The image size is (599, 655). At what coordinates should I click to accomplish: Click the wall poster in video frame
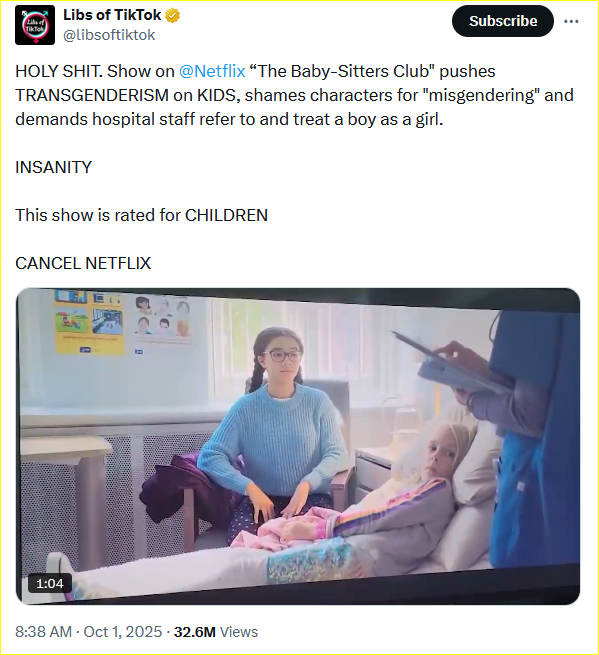[x=89, y=322]
